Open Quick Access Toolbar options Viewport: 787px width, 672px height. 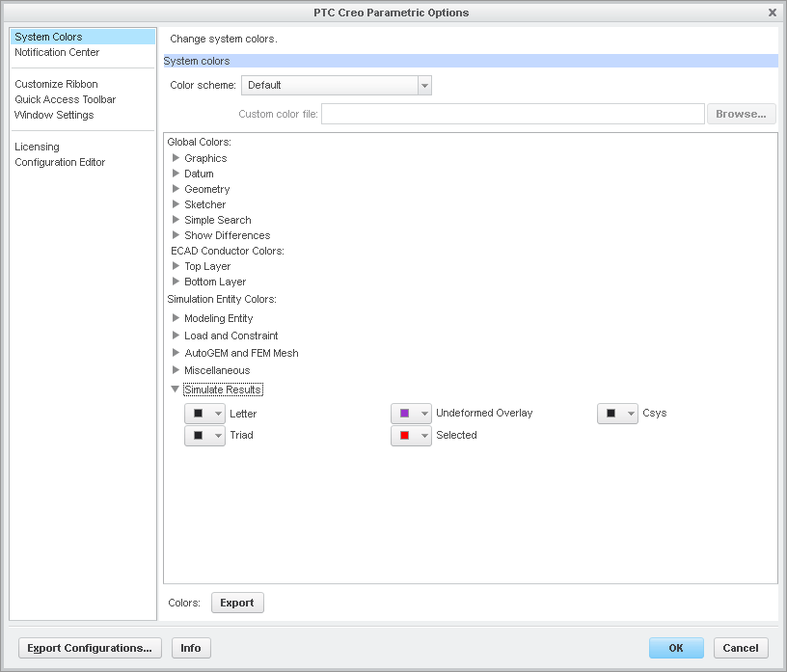[66, 99]
